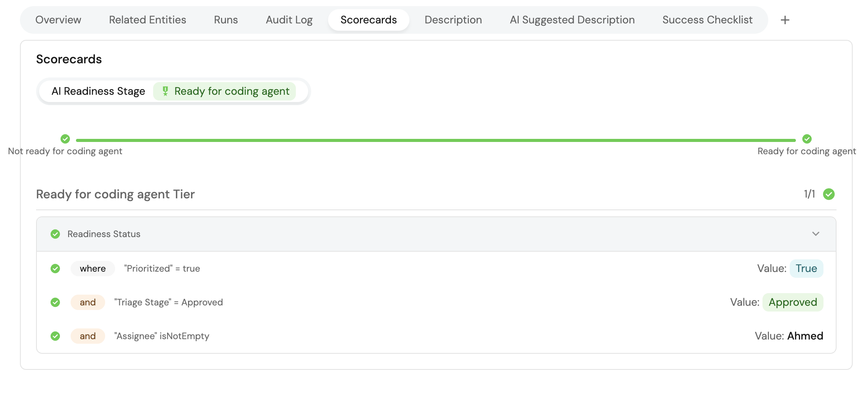This screenshot has height=399, width=868.
Task: Go to the Success Checklist tab
Action: coord(707,20)
